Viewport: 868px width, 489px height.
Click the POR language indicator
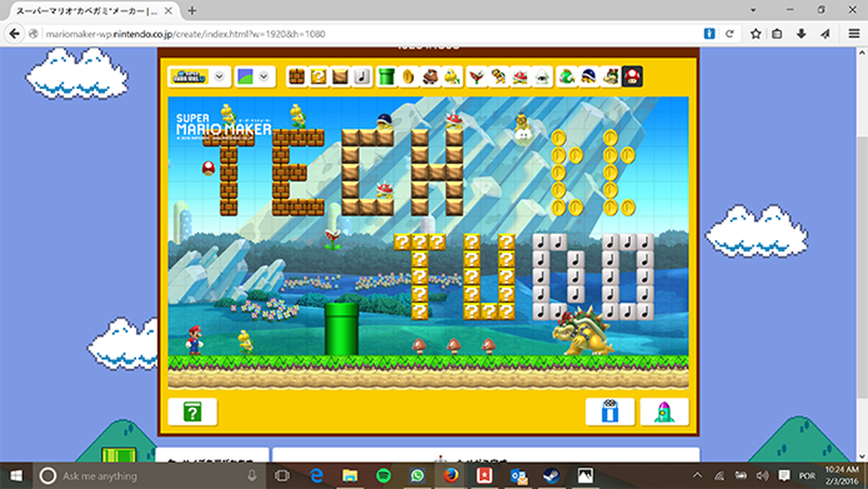pyautogui.click(x=806, y=477)
